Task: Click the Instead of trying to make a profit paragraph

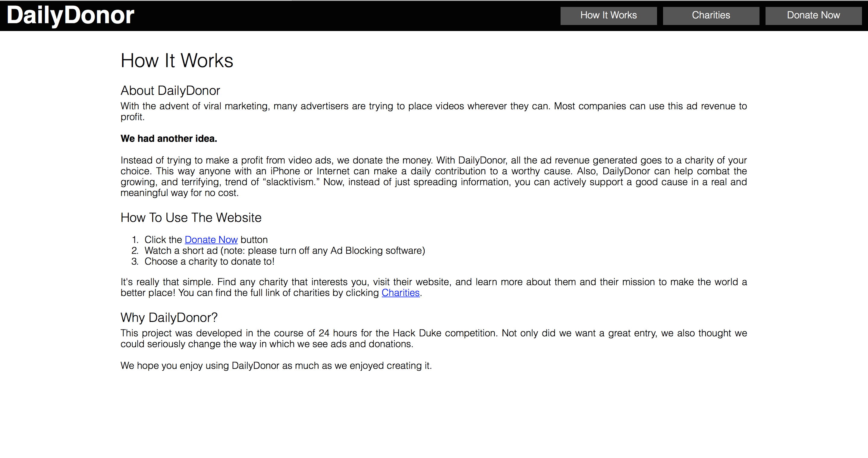Action: tap(433, 171)
